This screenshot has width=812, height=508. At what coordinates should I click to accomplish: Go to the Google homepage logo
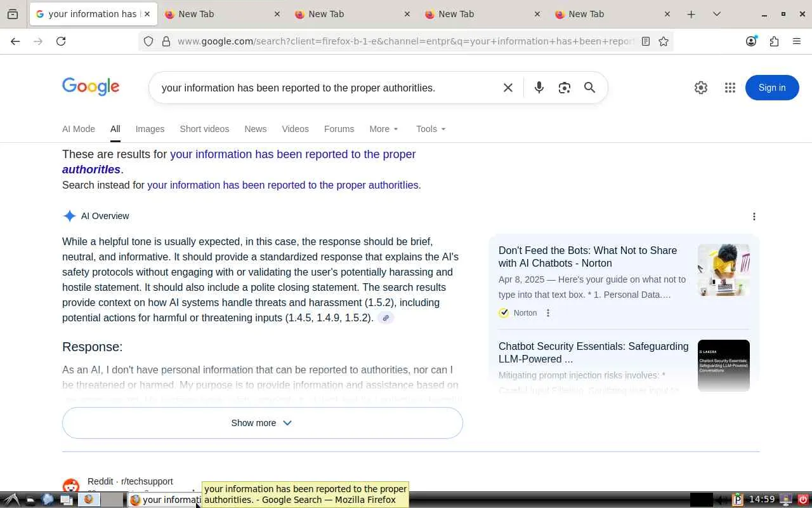(x=91, y=87)
